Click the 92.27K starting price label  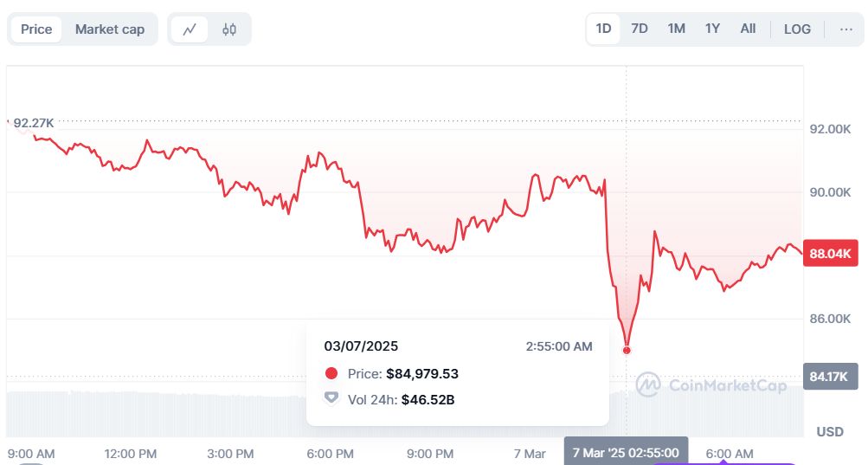[x=40, y=124]
